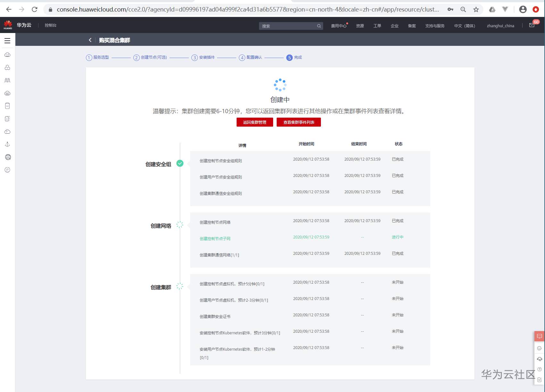Viewport: 545px width, 392px height.
Task: Click the browser back arrow
Action: tap(9, 9)
